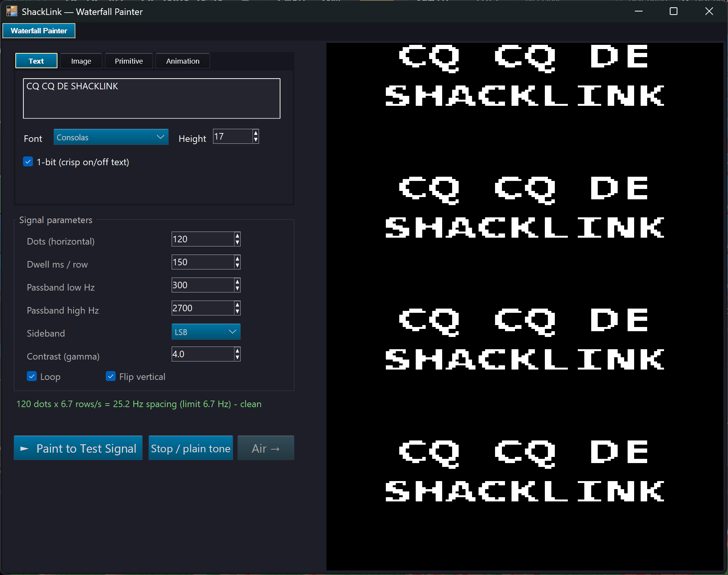Decrease Contrast (gamma) with down arrow
Image resolution: width=728 pixels, height=575 pixels.
coord(238,358)
